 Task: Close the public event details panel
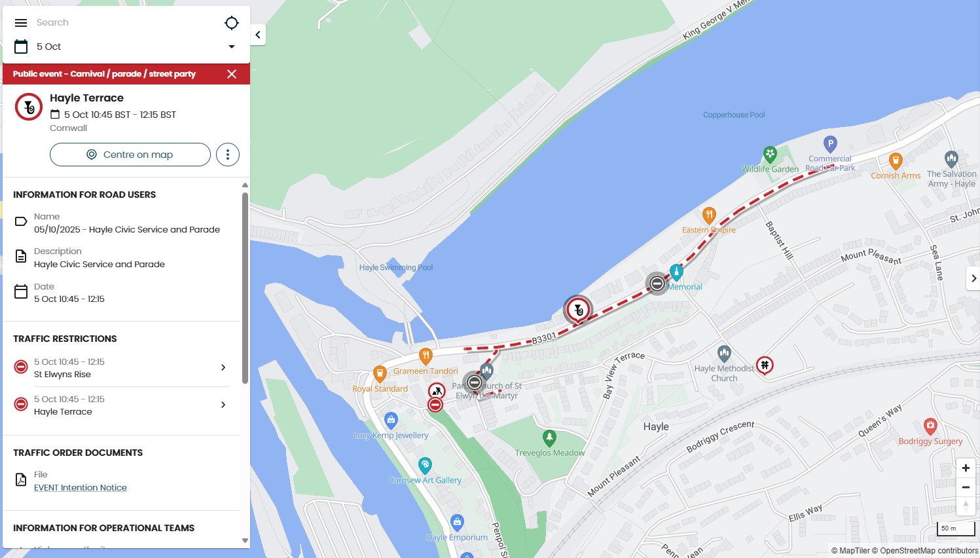pos(232,74)
